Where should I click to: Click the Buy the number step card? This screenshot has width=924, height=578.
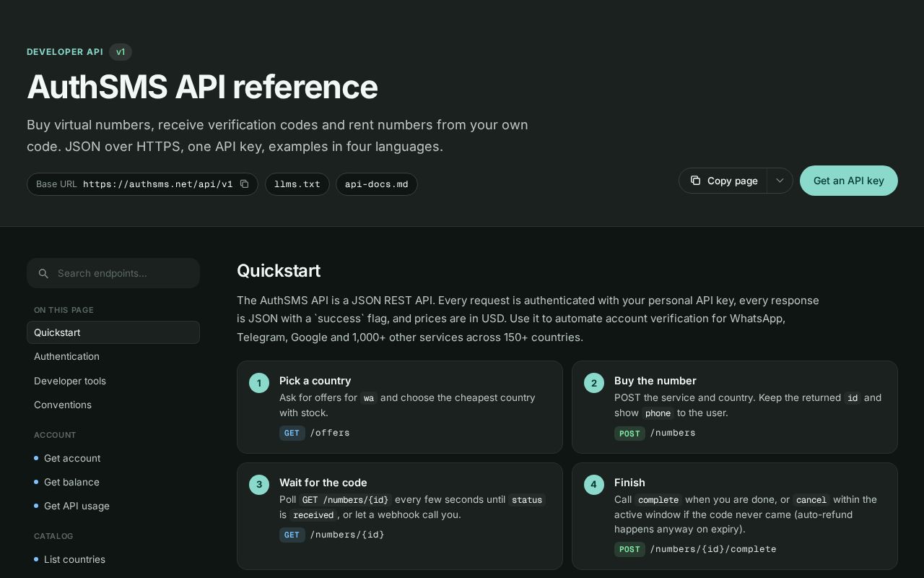tap(735, 407)
